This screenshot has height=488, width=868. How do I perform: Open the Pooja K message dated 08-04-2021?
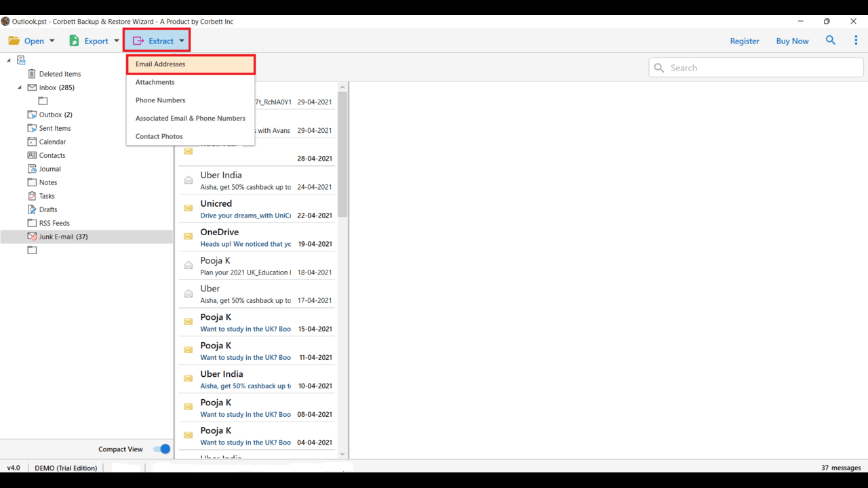coord(257,408)
